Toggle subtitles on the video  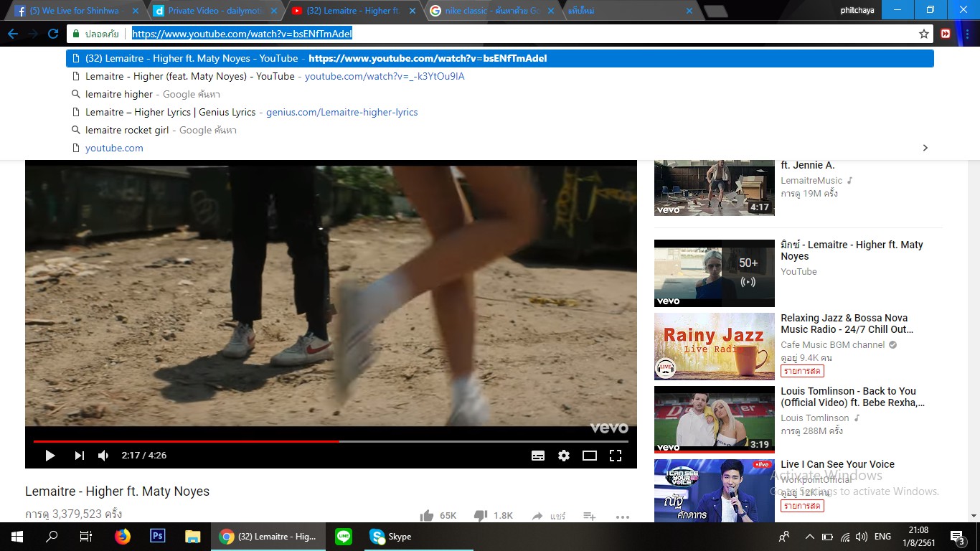click(538, 456)
